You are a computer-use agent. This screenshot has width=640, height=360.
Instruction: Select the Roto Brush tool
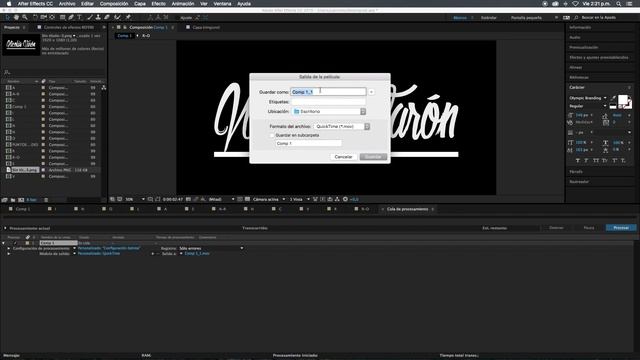point(118,18)
